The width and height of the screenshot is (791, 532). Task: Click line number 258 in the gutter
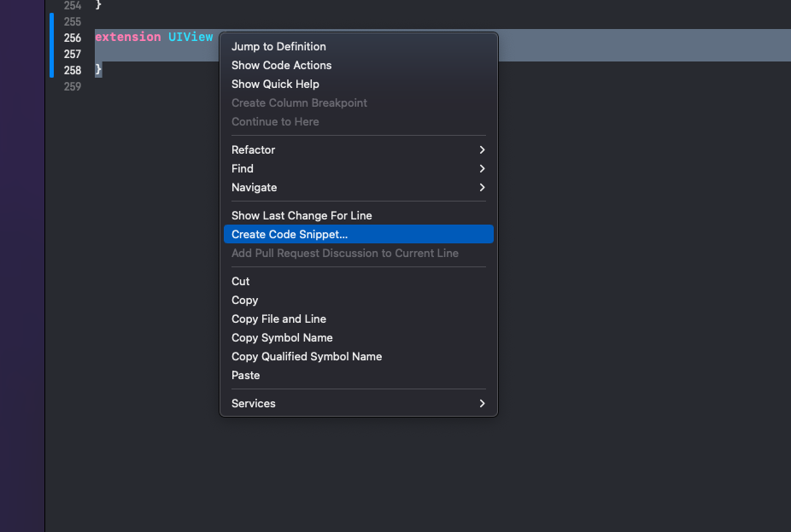(x=72, y=70)
